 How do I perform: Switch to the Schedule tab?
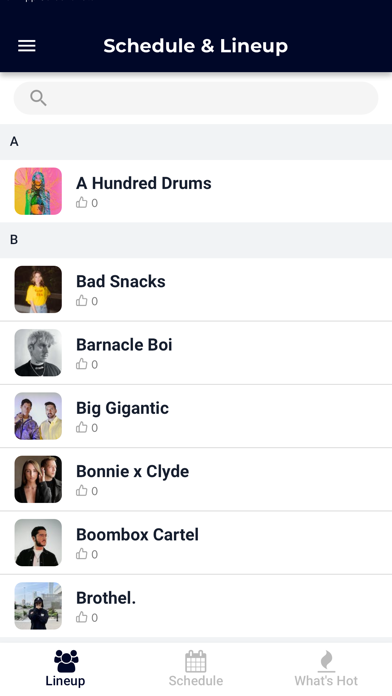click(196, 668)
